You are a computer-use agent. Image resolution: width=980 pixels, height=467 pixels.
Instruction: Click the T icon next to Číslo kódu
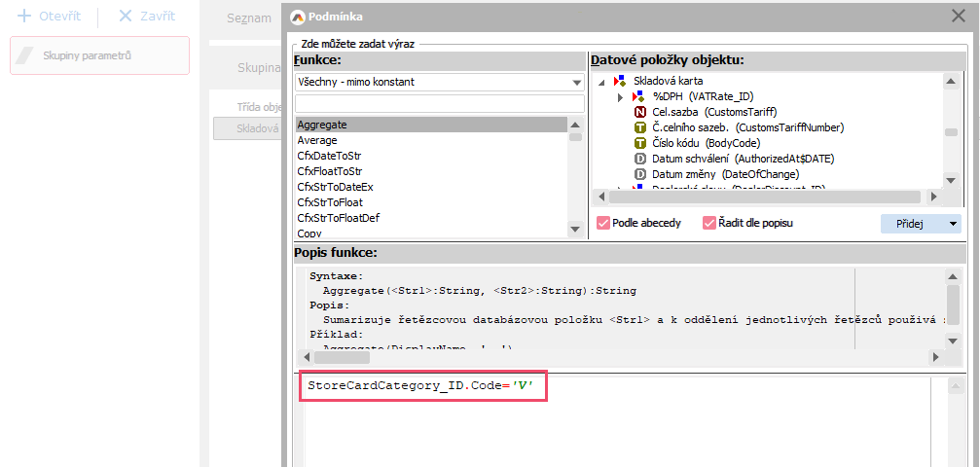(x=640, y=143)
